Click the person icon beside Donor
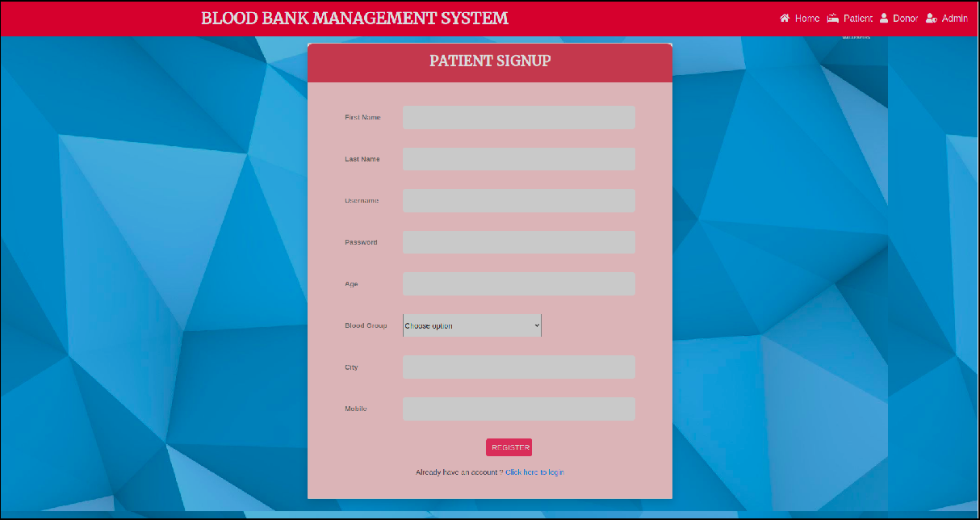 [x=884, y=17]
